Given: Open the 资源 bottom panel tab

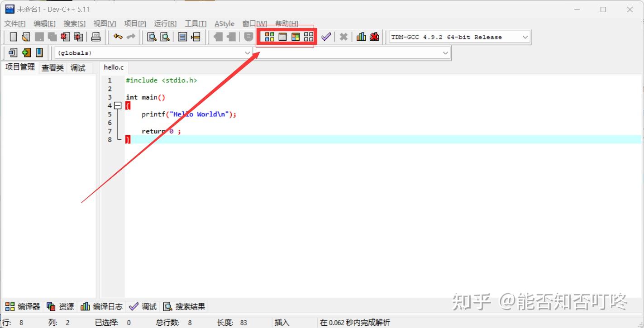Looking at the screenshot, I should (60, 306).
